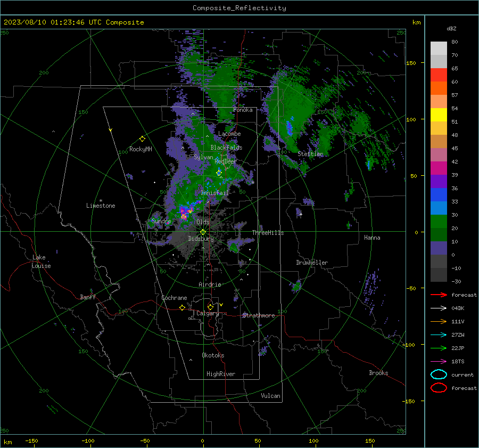479x448 pixels.
Task: Click the Sylvan label
Action: 203,157
